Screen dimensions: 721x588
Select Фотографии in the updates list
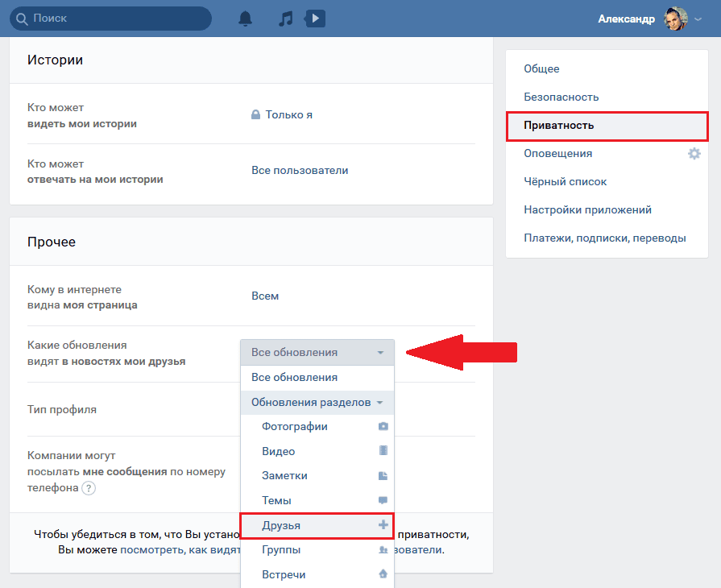pos(317,427)
